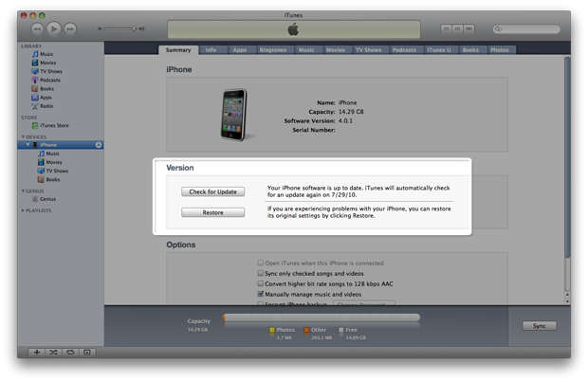Image resolution: width=588 pixels, height=382 pixels.
Task: Switch to the Info tab
Action: [x=211, y=50]
